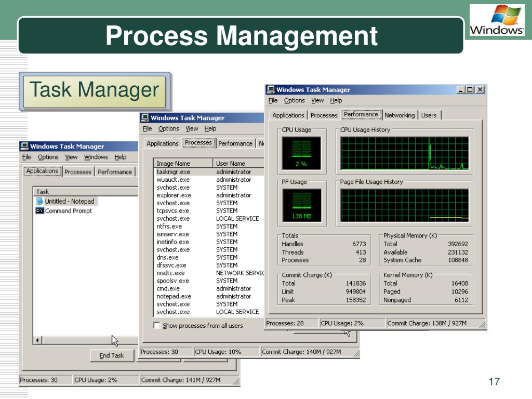Click the Applications window's title bar icon
This screenshot has height=399, width=532.
point(24,146)
